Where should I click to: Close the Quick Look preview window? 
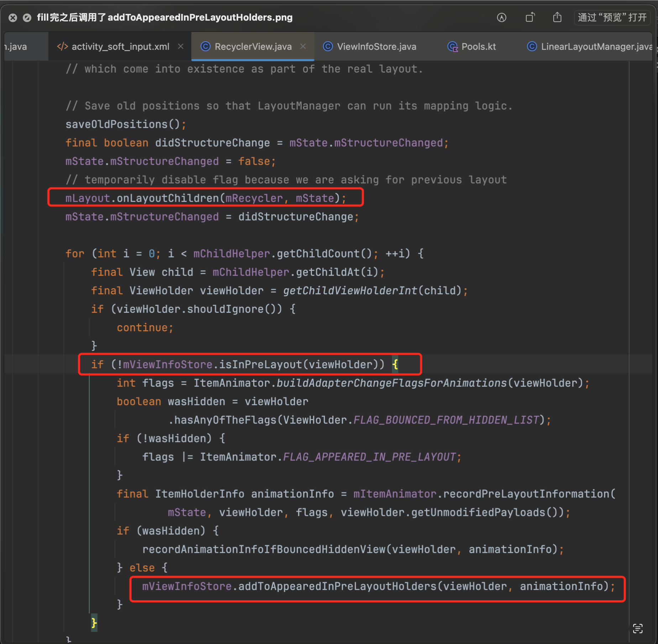click(13, 18)
